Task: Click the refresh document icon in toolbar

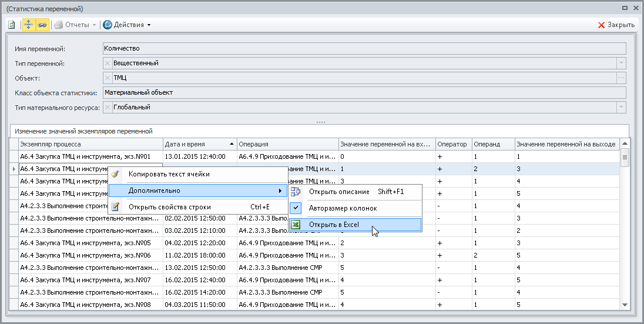Action: click(12, 25)
